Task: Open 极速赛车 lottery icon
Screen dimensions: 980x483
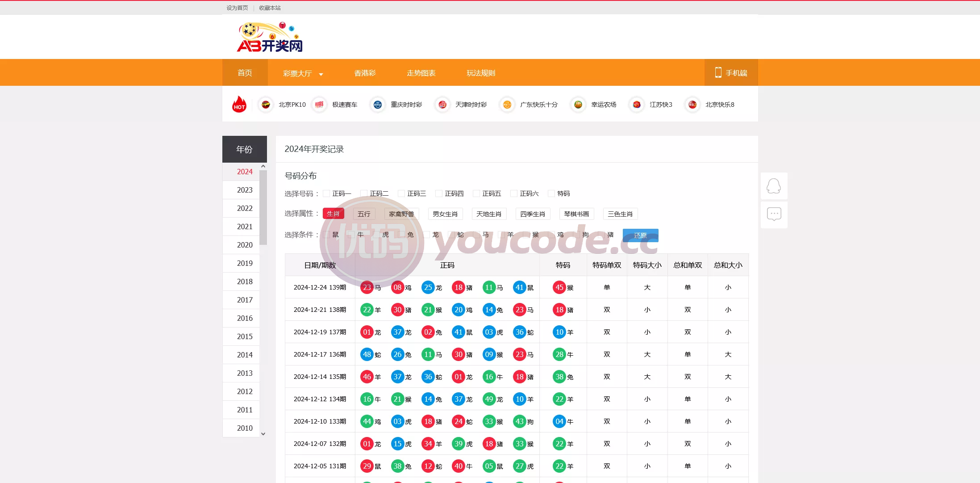Action: pos(319,105)
